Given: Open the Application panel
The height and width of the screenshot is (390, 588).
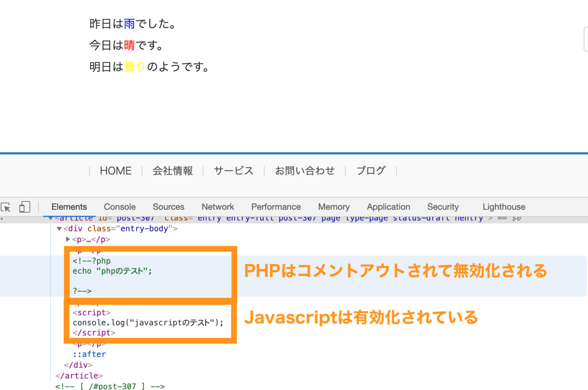Looking at the screenshot, I should pyautogui.click(x=388, y=207).
